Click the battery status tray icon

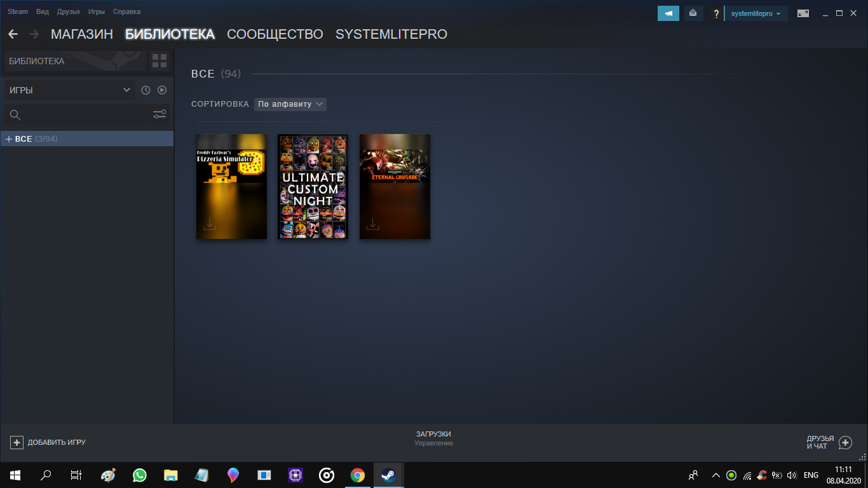tap(776, 475)
